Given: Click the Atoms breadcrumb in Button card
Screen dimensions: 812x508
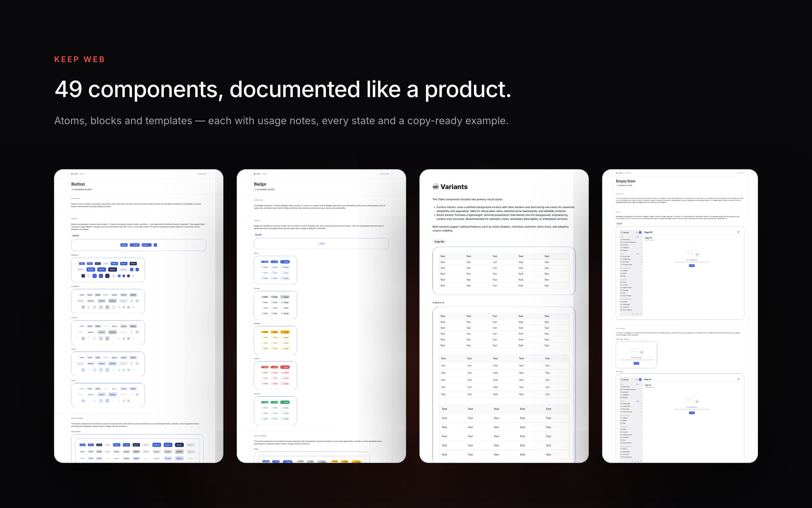Looking at the screenshot, I should (76, 174).
